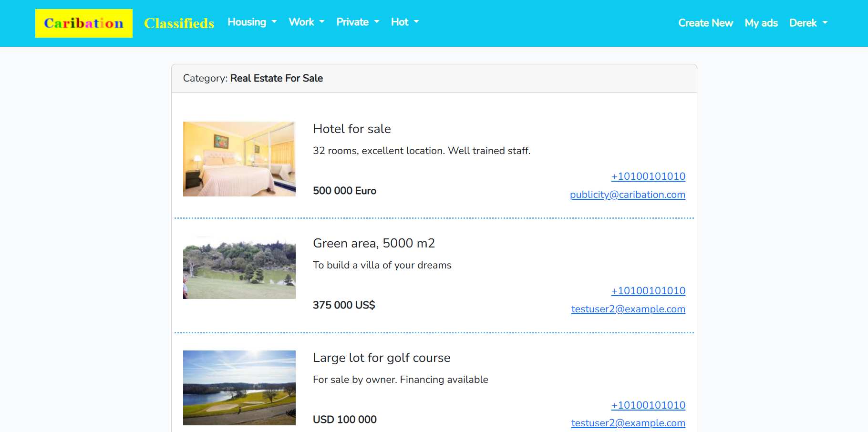Open the green area landscape thumbnail
868x432 pixels.
click(239, 267)
